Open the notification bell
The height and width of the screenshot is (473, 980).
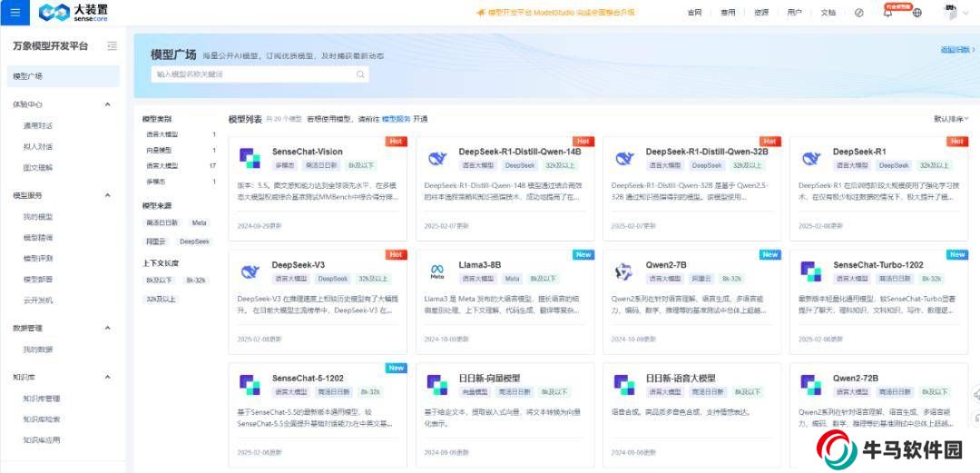pos(887,13)
